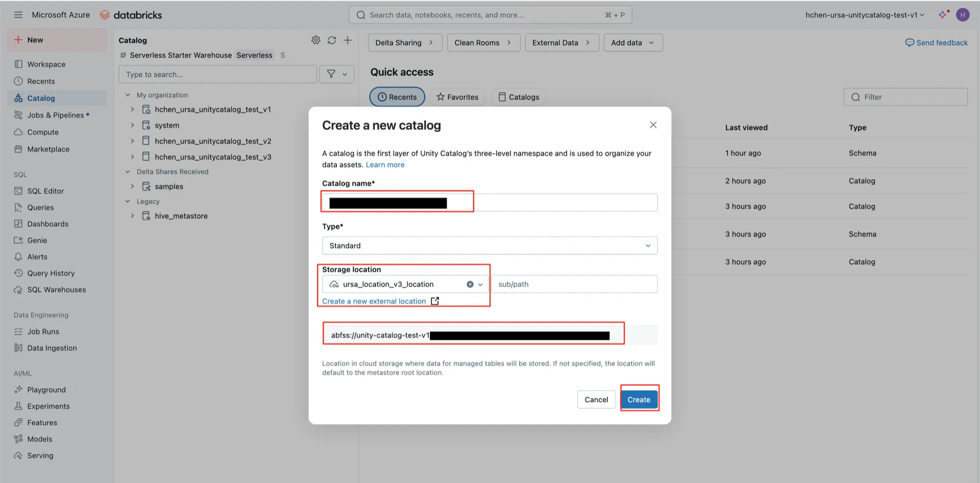Open the user avatar H menu

click(x=963, y=15)
